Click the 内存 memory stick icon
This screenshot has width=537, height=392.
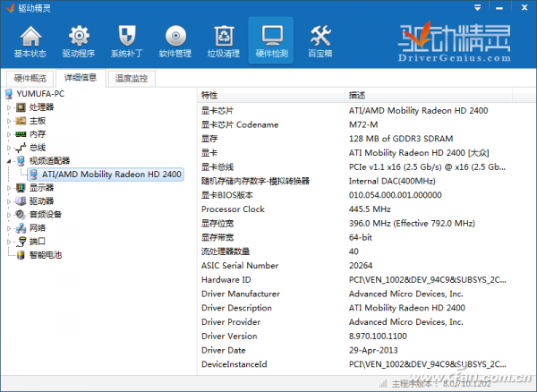[21, 134]
